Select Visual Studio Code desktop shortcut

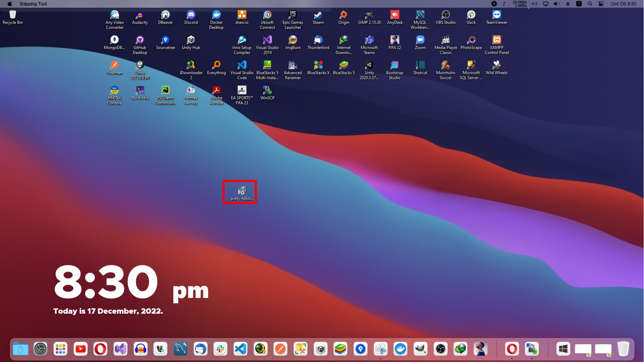click(x=242, y=70)
